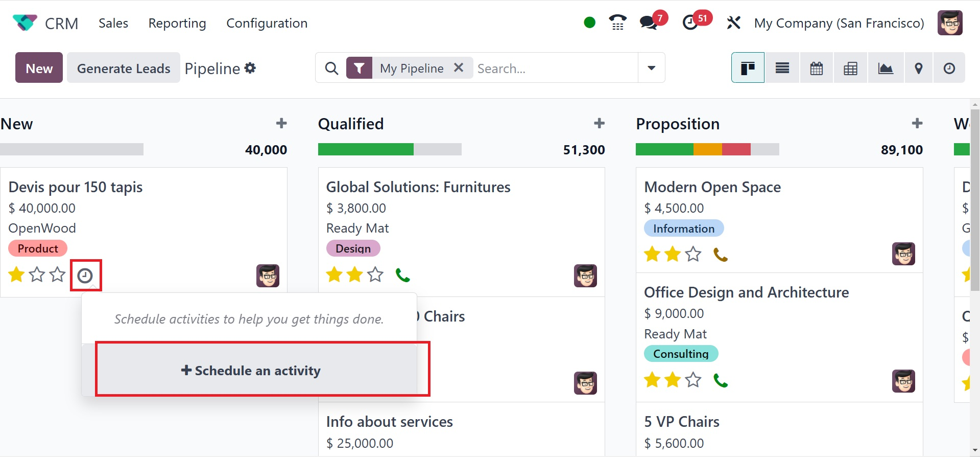980x457 pixels.
Task: Open the VoIP phone icon
Action: [x=617, y=22]
